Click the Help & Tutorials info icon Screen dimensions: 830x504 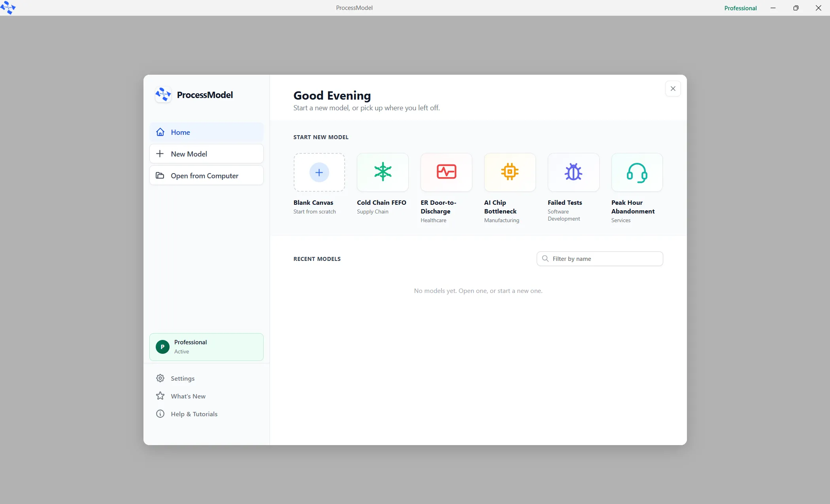tap(160, 414)
